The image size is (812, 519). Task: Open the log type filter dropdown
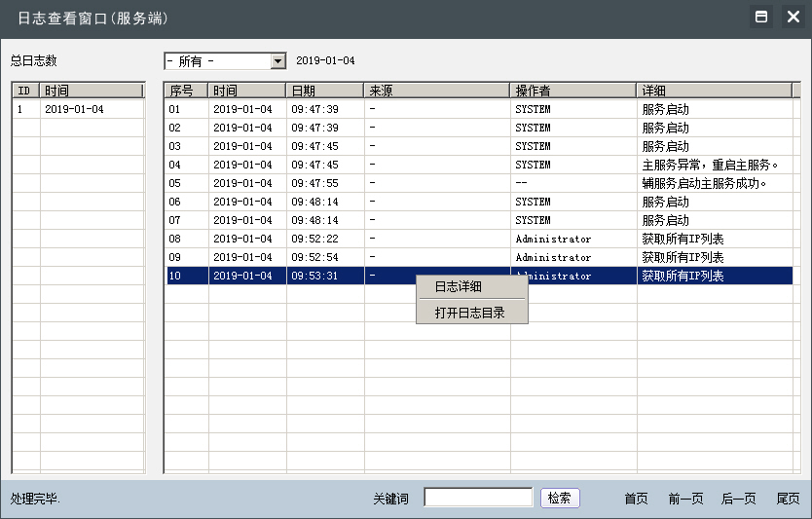click(277, 61)
